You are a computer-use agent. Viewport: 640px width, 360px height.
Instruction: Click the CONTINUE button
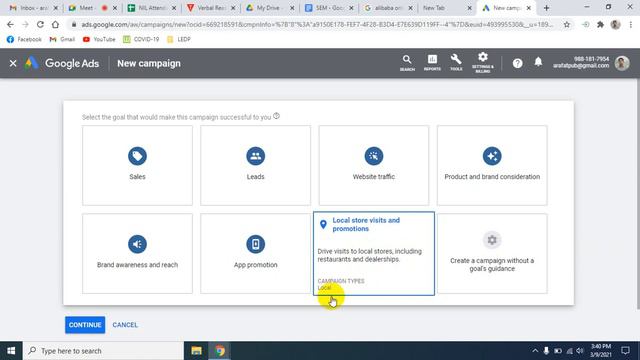point(85,325)
